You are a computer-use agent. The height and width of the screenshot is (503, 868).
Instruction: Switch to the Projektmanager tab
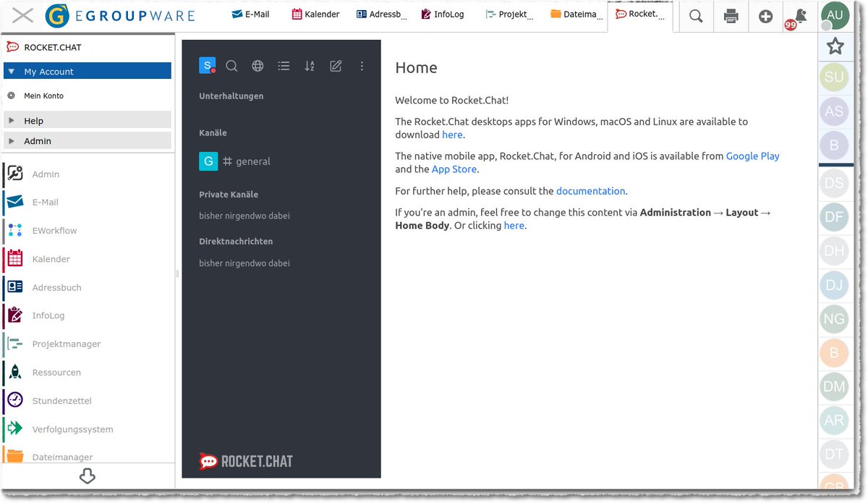pyautogui.click(x=510, y=14)
